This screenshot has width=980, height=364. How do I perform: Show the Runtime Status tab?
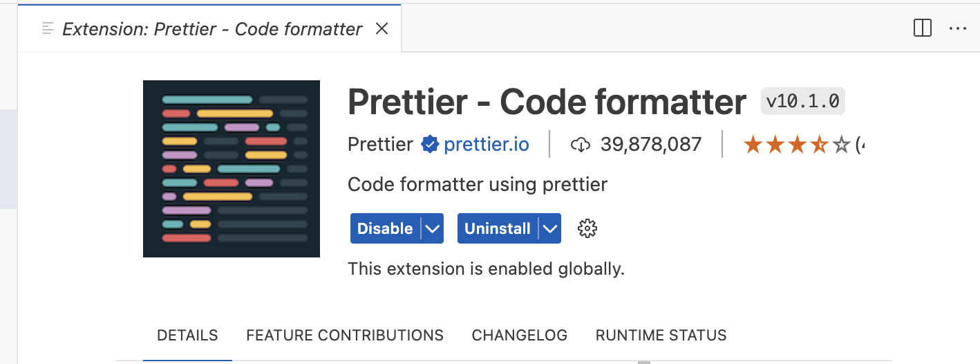point(661,336)
